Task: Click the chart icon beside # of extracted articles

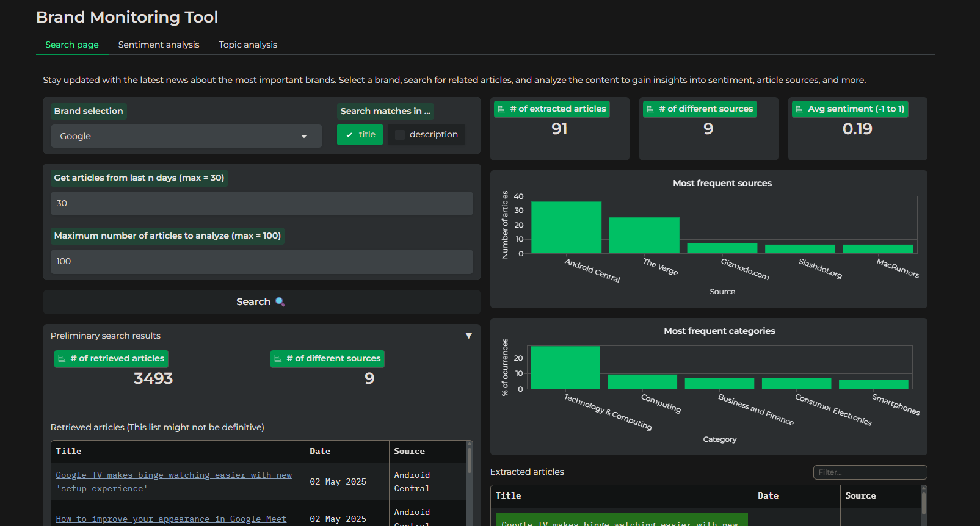Action: 501,109
